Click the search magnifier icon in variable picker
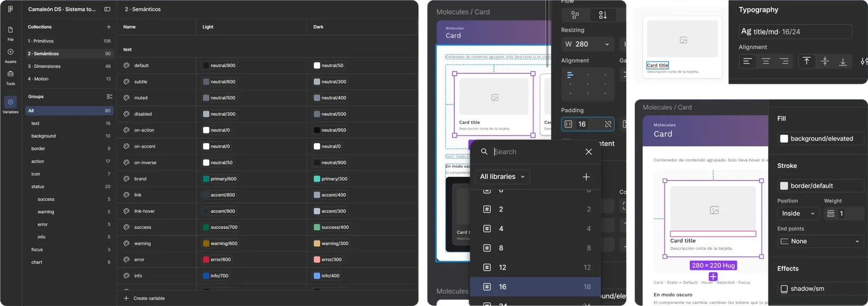 tap(484, 151)
